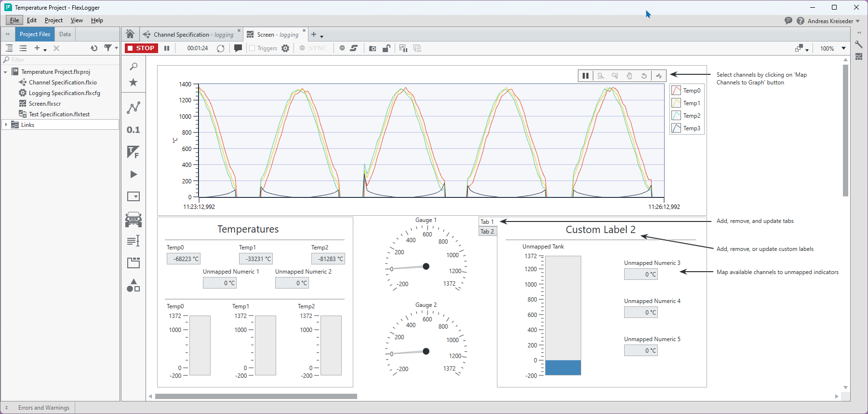
Task: Click the red STOP button
Action: 141,48
